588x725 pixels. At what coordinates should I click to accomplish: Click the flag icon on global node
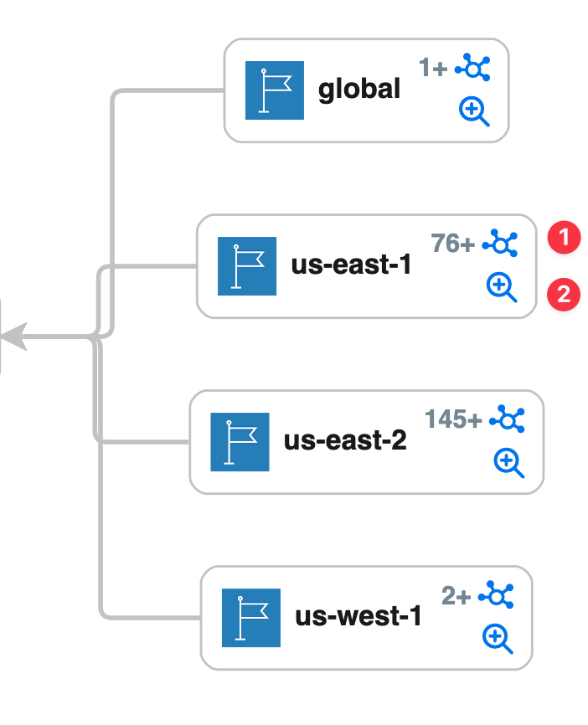click(x=274, y=90)
